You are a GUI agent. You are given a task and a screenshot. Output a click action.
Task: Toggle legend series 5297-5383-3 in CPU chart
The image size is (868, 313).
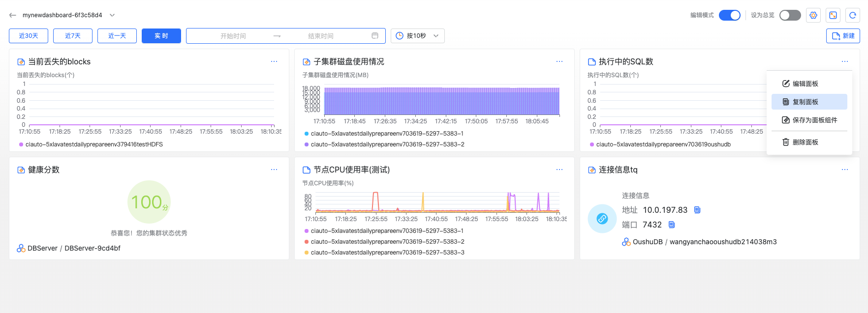coord(387,253)
